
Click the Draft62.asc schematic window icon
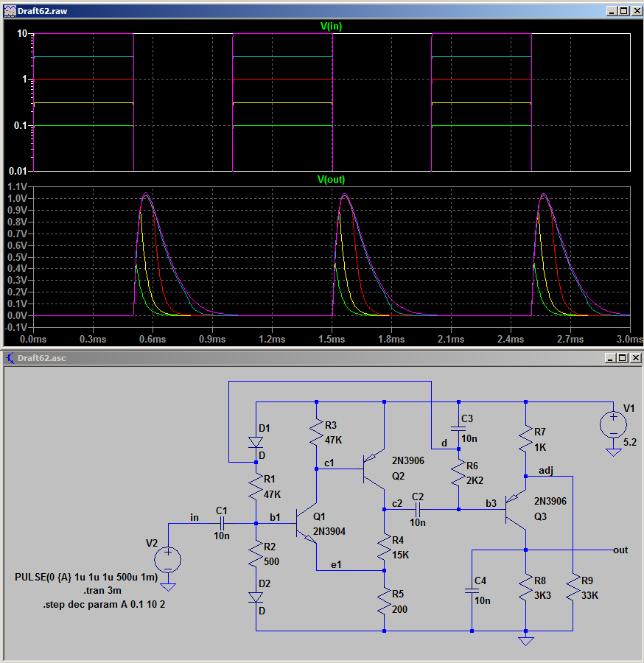coord(10,358)
